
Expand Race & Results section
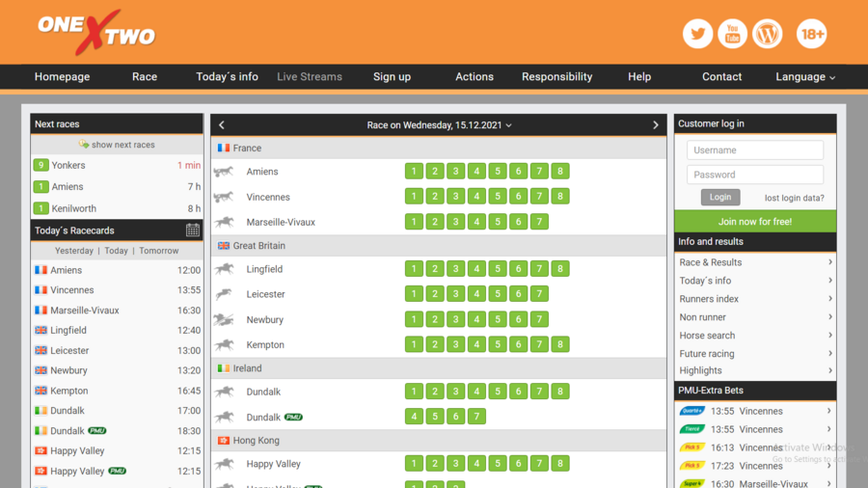[754, 262]
